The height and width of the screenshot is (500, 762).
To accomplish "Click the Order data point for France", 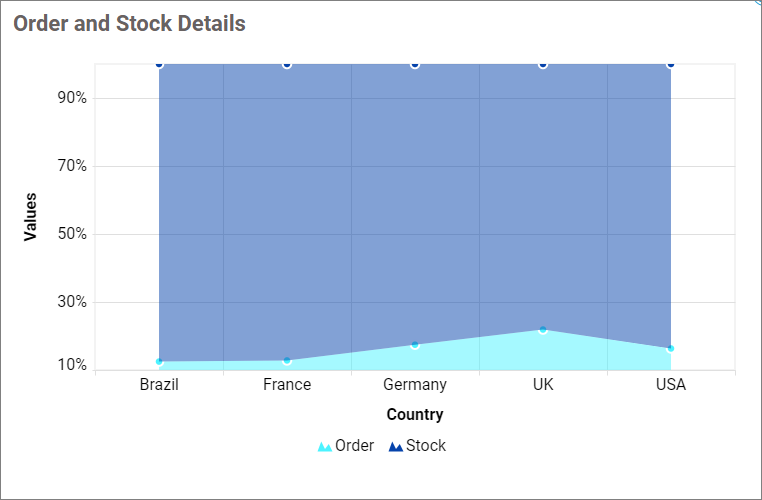I will (x=287, y=360).
